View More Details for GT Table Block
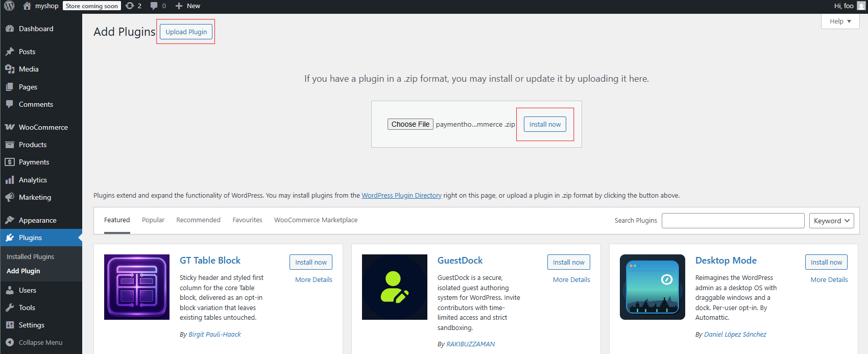868x354 pixels. coord(314,279)
